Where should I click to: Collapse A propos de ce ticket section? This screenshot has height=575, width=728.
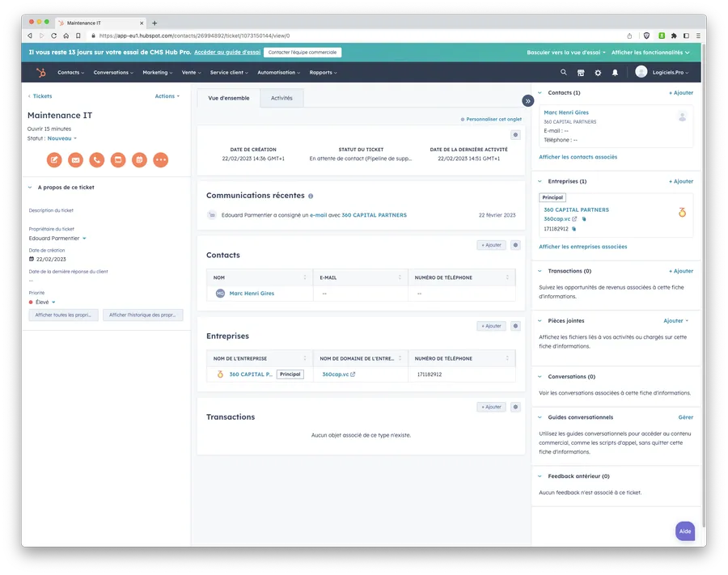click(30, 188)
